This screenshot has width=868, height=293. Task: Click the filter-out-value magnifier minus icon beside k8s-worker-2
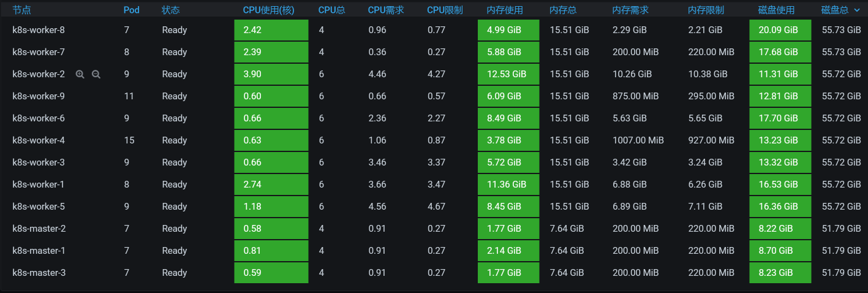[96, 74]
